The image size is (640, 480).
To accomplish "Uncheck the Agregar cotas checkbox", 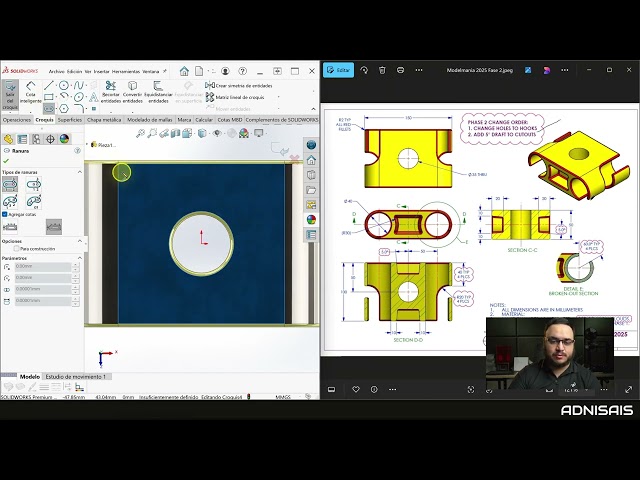I will [5, 214].
